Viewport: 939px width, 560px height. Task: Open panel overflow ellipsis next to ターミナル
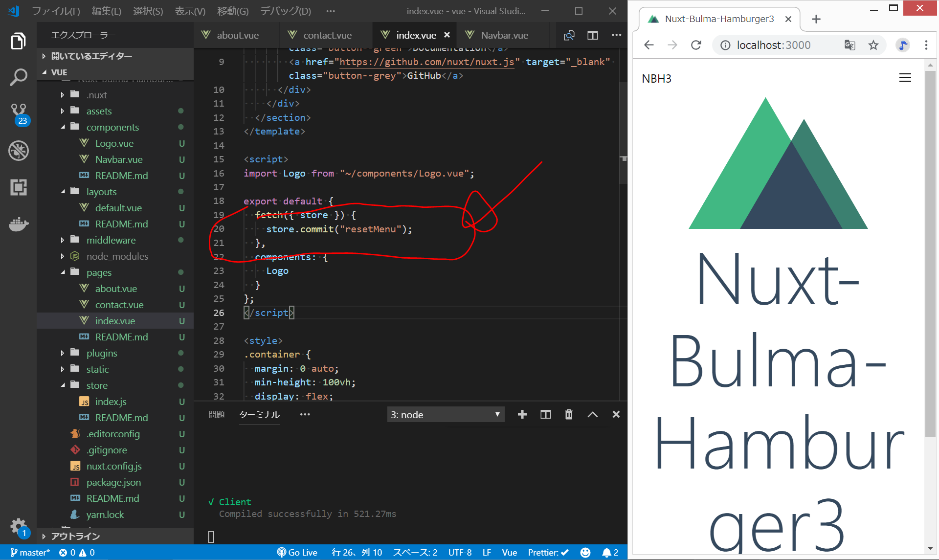point(305,414)
